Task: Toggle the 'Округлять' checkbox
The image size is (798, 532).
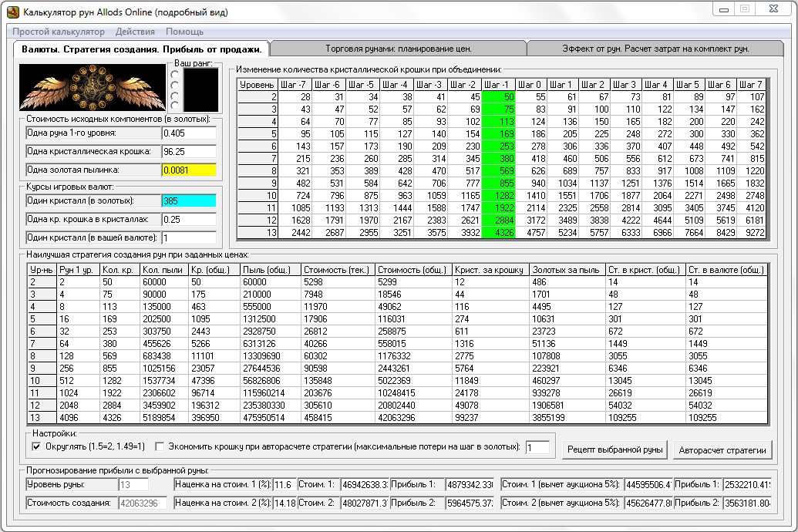Action: [x=36, y=446]
